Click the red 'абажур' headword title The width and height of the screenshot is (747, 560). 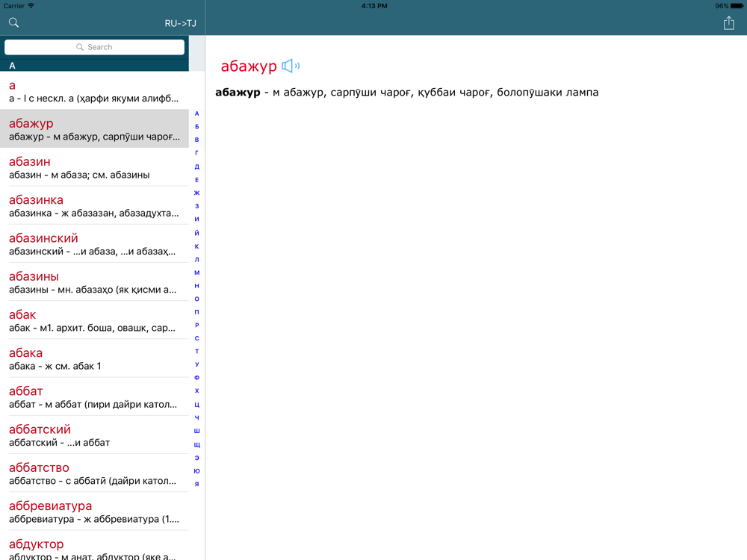(x=249, y=66)
